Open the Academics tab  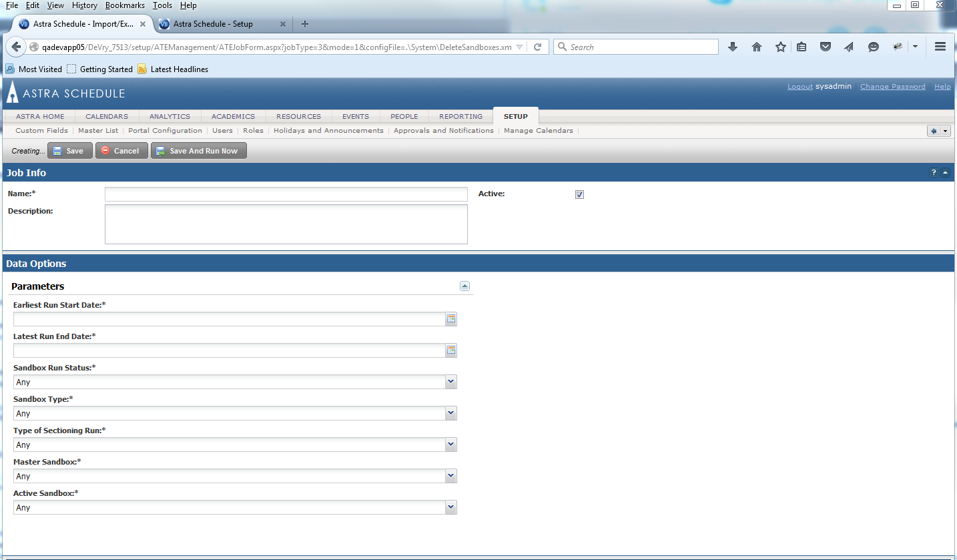pyautogui.click(x=233, y=116)
